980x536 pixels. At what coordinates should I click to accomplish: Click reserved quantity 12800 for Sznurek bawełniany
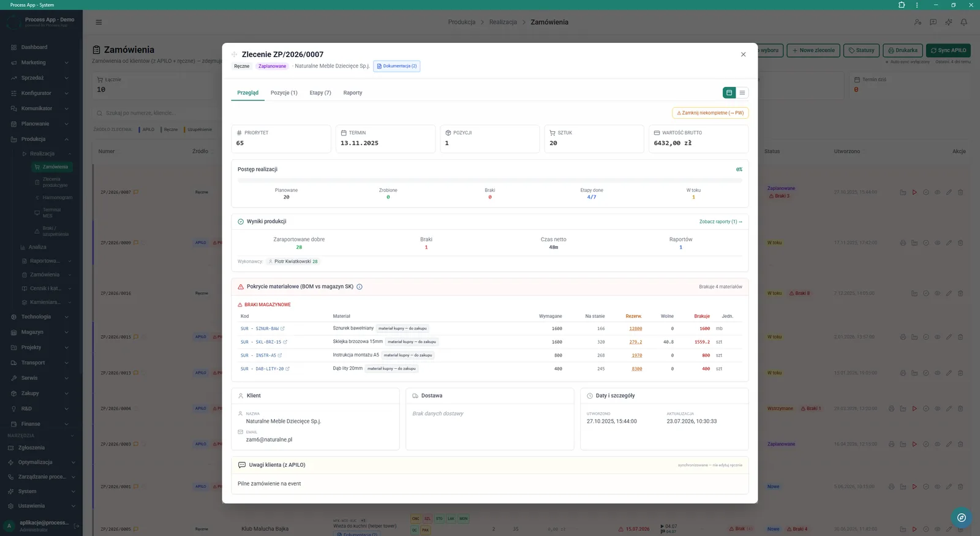click(636, 329)
